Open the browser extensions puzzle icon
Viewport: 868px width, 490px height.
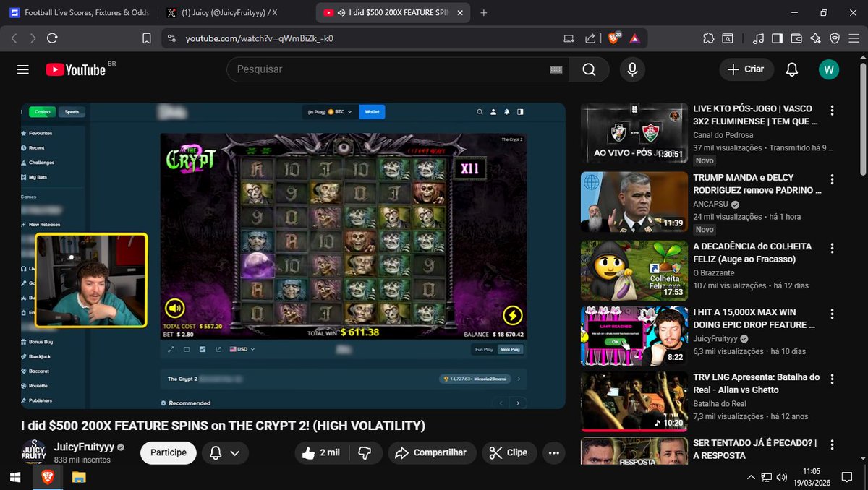708,38
